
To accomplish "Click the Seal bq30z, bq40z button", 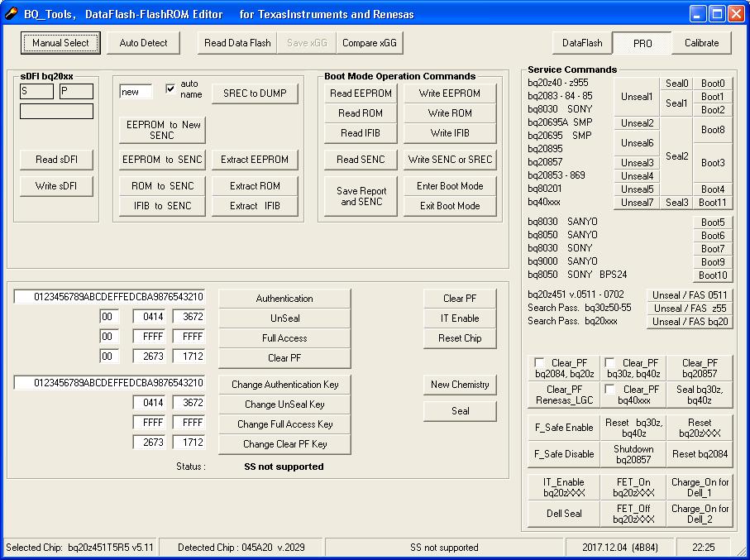I will point(700,395).
